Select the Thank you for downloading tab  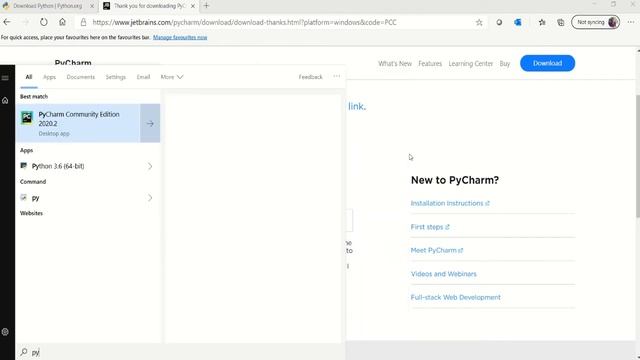point(149,6)
